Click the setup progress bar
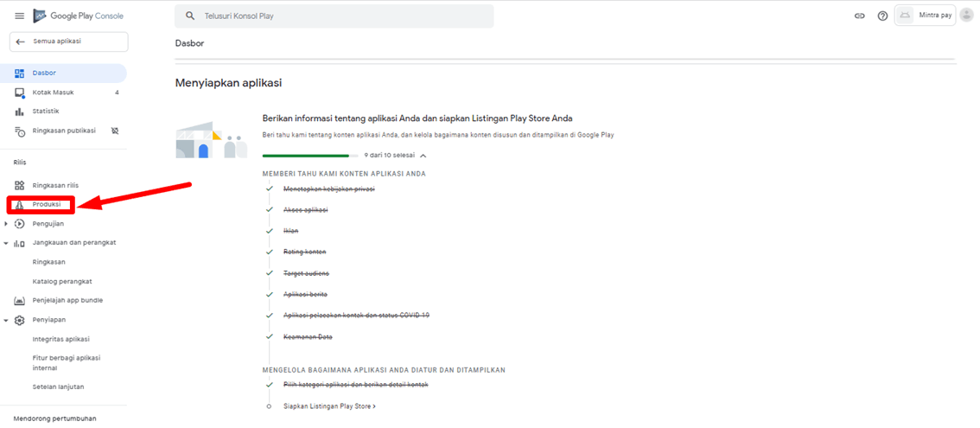Image resolution: width=980 pixels, height=428 pixels. pos(309,156)
